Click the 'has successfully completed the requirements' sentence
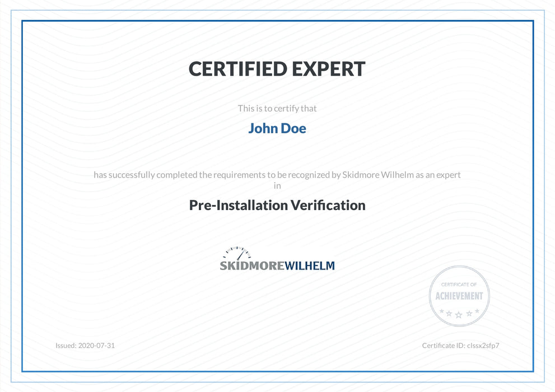Screen dimensions: 555x392 point(277,175)
